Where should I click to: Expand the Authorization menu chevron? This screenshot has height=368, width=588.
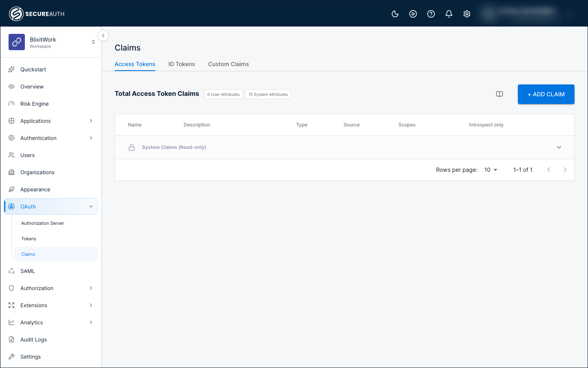tap(91, 288)
